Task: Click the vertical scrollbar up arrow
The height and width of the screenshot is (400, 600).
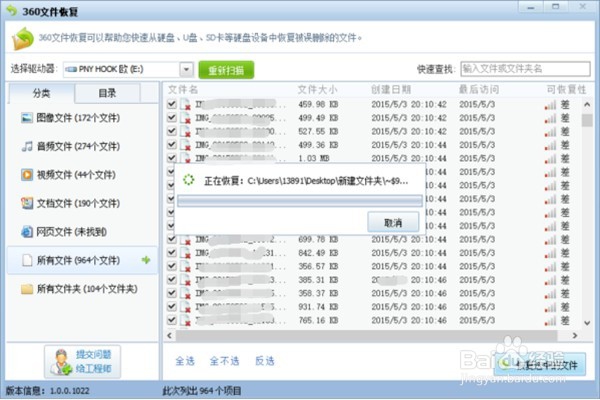Action: [x=587, y=104]
